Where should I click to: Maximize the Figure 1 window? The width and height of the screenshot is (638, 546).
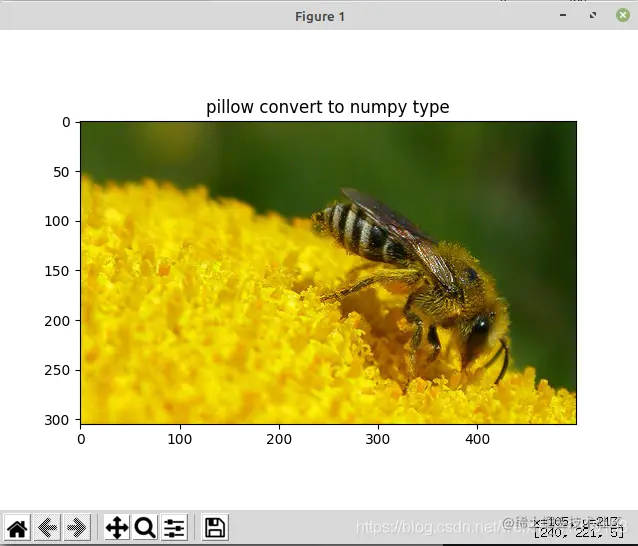point(593,15)
